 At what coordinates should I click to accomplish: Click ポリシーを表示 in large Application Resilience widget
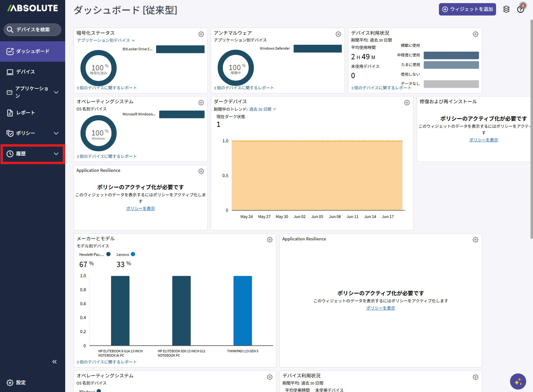(x=381, y=308)
